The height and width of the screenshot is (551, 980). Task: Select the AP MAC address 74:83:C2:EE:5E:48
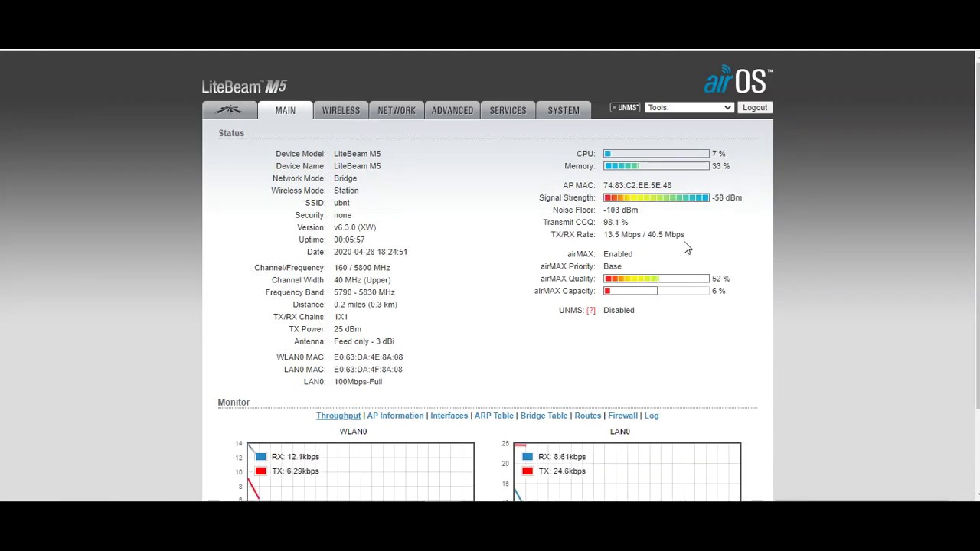[x=637, y=185]
